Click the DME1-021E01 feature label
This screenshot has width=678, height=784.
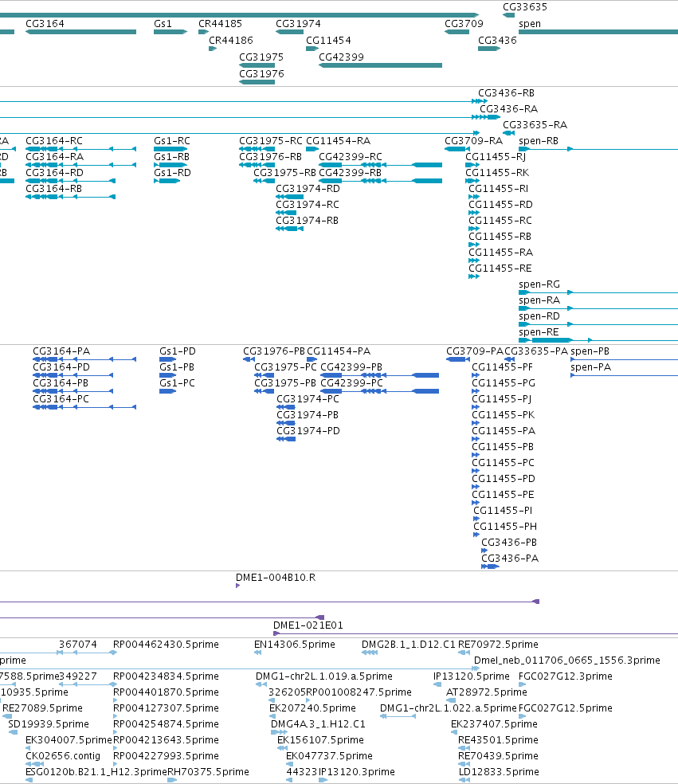[308, 625]
